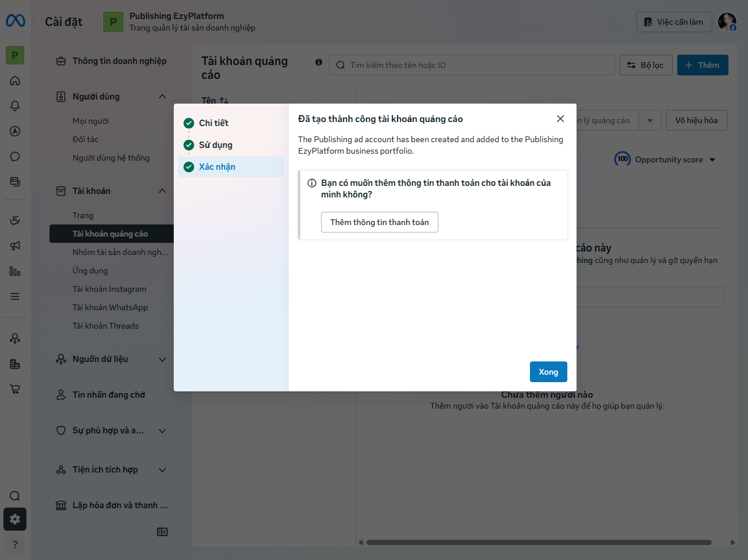Screen dimensions: 748x560
Task: Click the Publishing EzyPlatform P logo header
Action: click(x=113, y=22)
